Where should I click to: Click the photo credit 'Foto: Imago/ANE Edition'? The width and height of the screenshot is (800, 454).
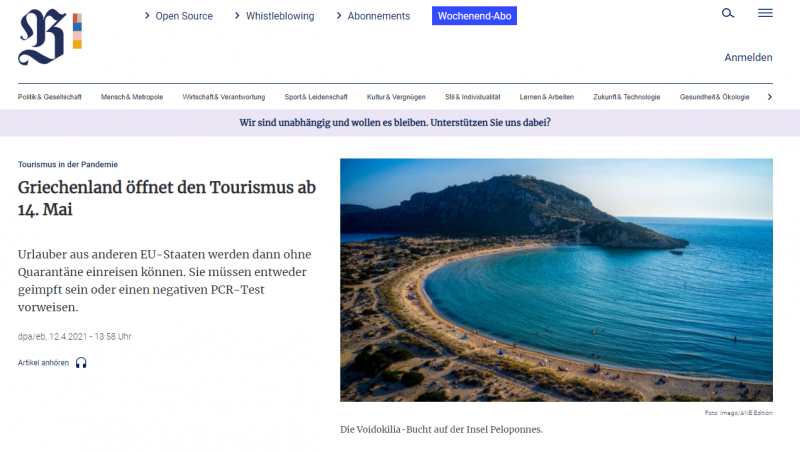(738, 413)
